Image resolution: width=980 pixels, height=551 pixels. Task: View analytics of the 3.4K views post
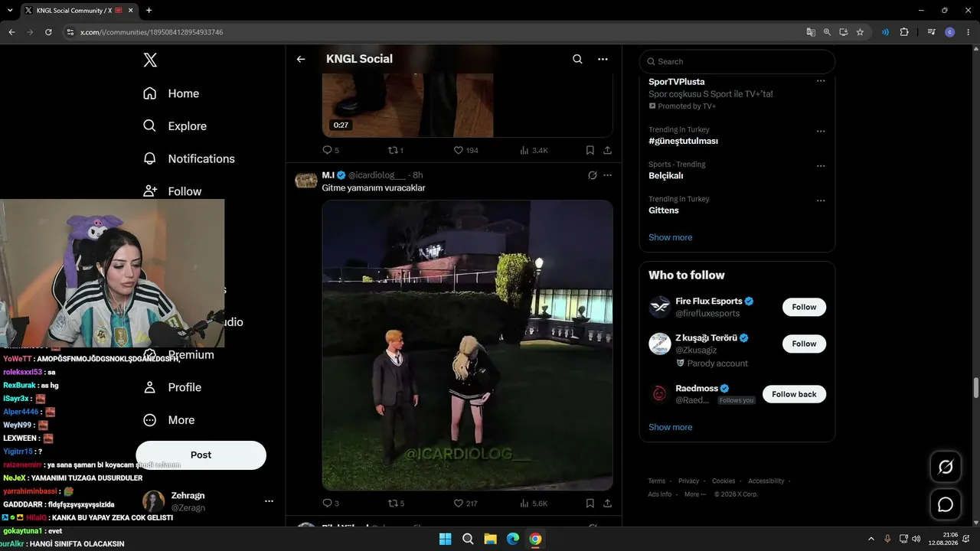(534, 150)
